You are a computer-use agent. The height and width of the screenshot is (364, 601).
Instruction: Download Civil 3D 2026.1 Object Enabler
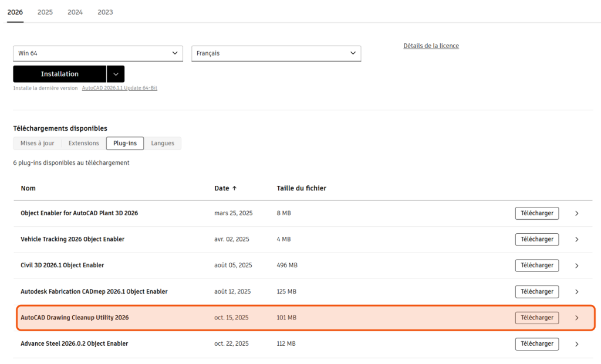[x=536, y=266]
